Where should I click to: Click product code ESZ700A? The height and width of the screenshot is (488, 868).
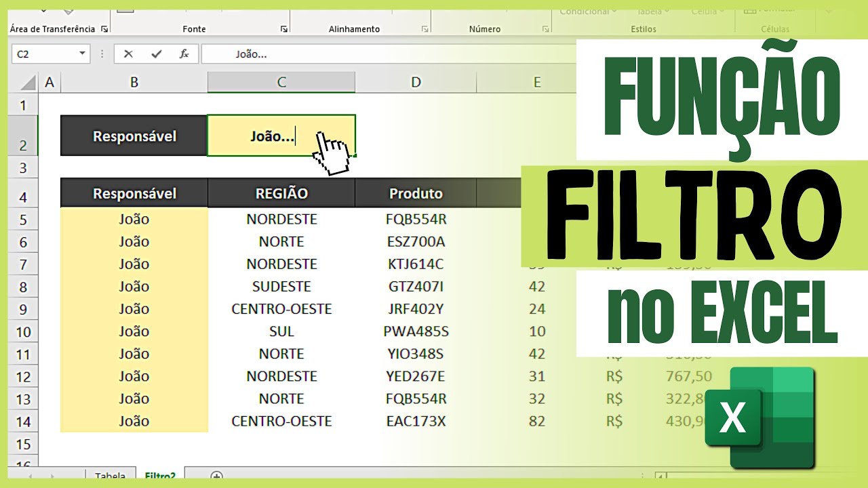pyautogui.click(x=416, y=241)
